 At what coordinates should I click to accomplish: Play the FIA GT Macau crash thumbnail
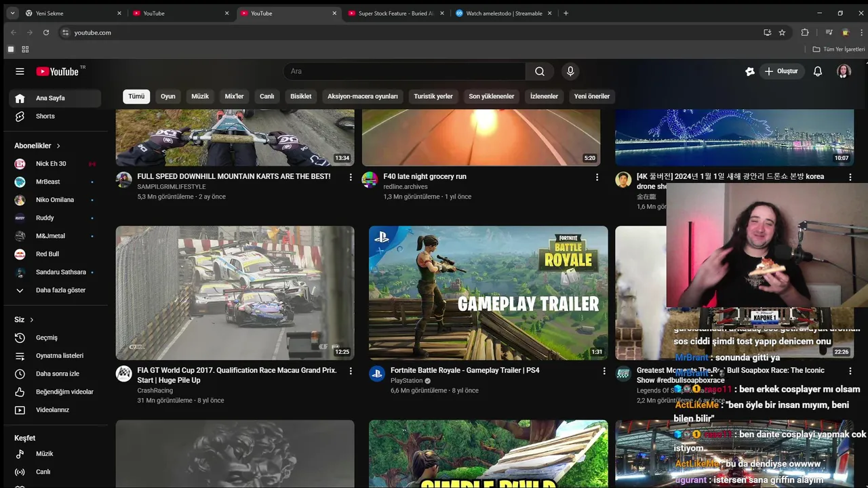pyautogui.click(x=235, y=293)
